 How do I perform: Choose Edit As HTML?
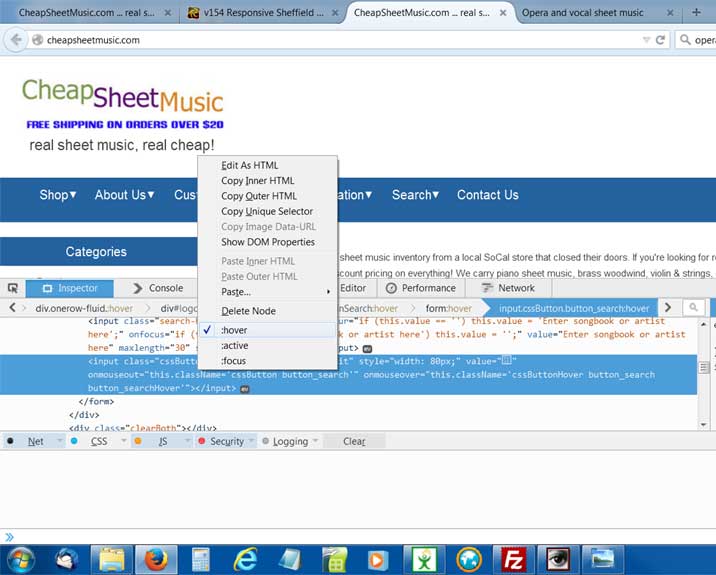click(x=268, y=165)
